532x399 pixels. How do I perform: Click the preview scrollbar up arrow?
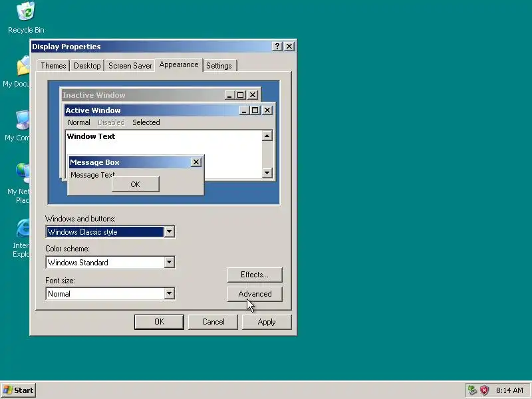coord(267,136)
